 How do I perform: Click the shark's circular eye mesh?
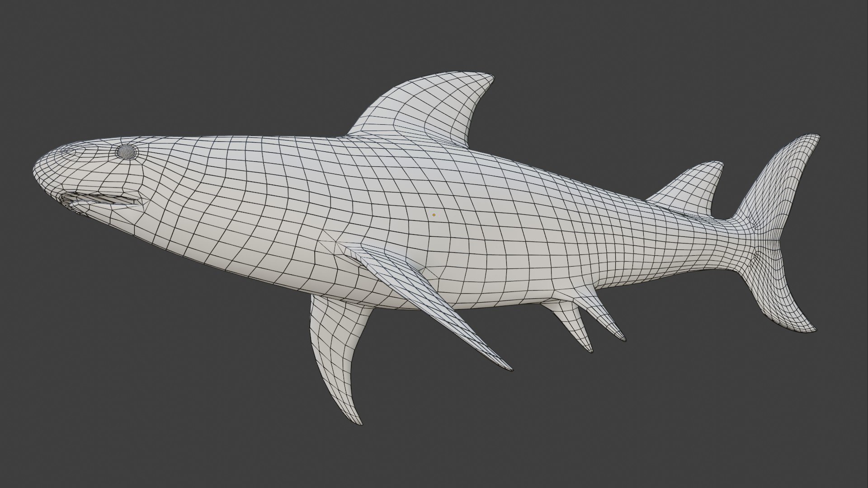pos(127,152)
